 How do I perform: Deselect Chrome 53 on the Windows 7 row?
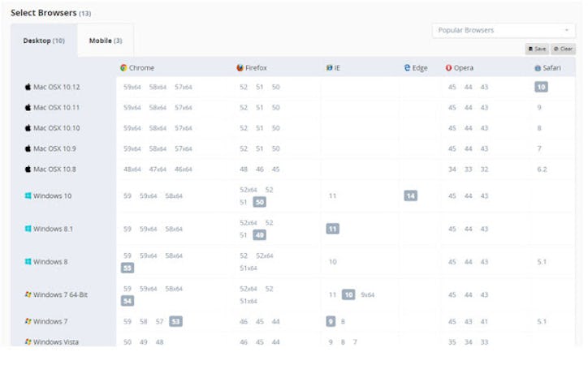point(176,321)
